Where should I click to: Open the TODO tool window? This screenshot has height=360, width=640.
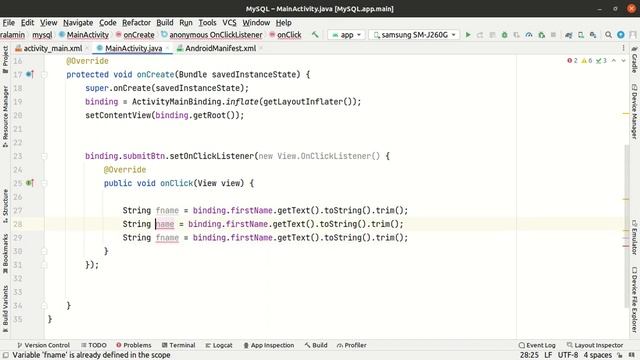(x=94, y=345)
